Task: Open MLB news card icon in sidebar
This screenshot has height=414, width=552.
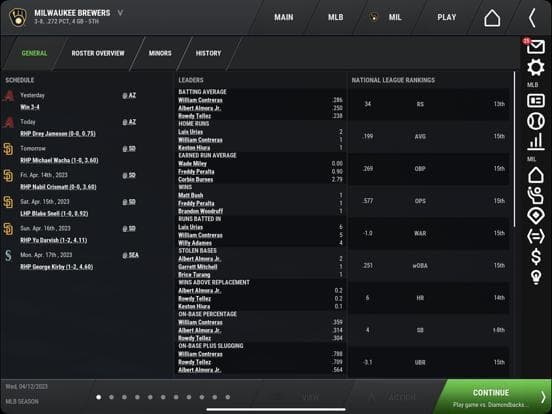Action: point(536,101)
